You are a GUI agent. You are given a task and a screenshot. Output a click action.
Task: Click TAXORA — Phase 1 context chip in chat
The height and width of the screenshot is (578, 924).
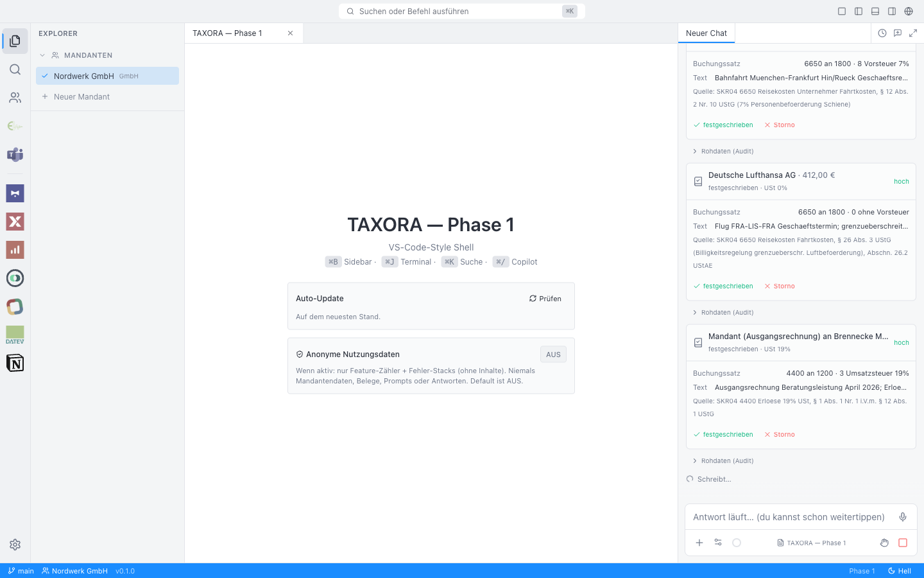812,543
